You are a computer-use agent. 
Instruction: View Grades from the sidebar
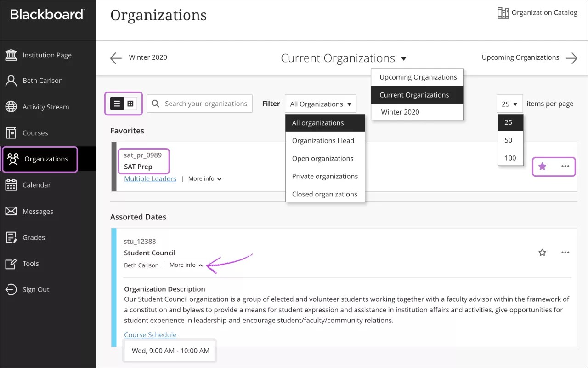pyautogui.click(x=33, y=237)
